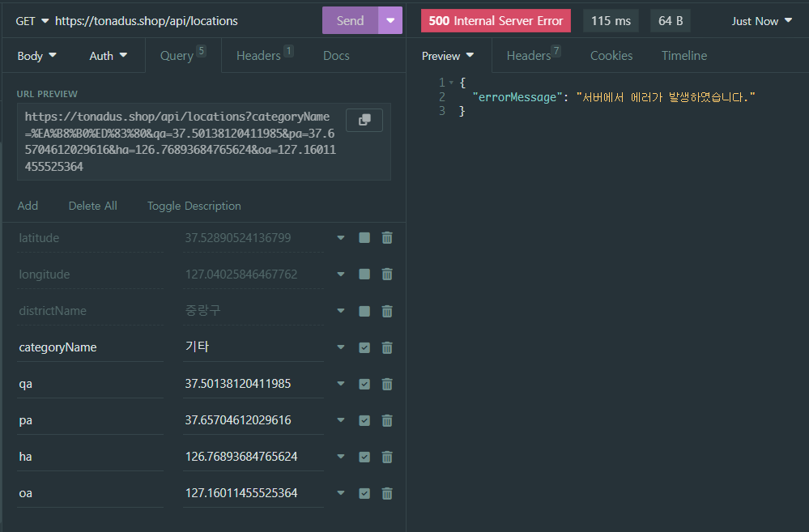
Task: Disable the categoryName parameter checkbox
Action: click(x=364, y=347)
